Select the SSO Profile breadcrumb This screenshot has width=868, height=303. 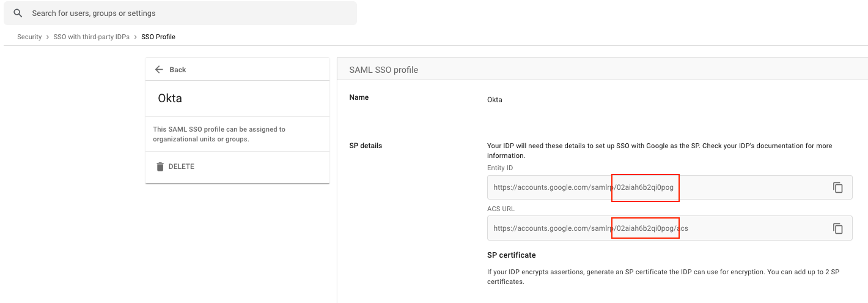(x=158, y=37)
